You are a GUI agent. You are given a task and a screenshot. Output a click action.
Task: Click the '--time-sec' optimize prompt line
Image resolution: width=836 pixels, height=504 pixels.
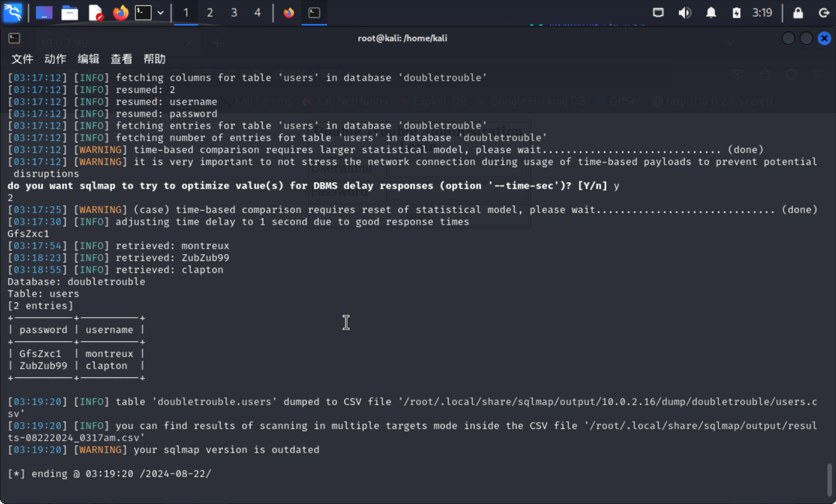[313, 186]
